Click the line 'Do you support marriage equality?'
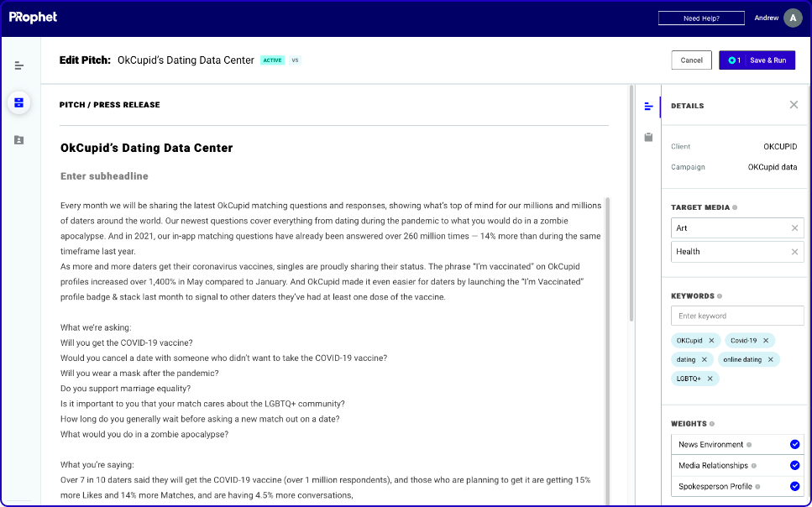Image resolution: width=812 pixels, height=507 pixels. 125,389
